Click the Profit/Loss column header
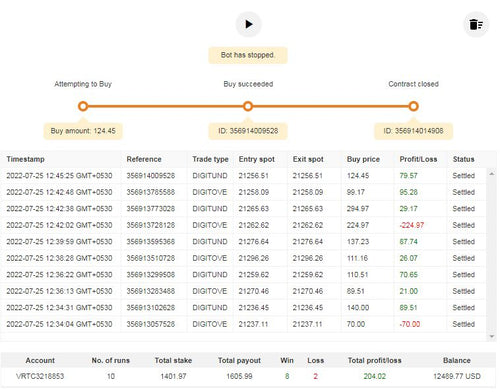The image size is (500, 392). pyautogui.click(x=418, y=159)
